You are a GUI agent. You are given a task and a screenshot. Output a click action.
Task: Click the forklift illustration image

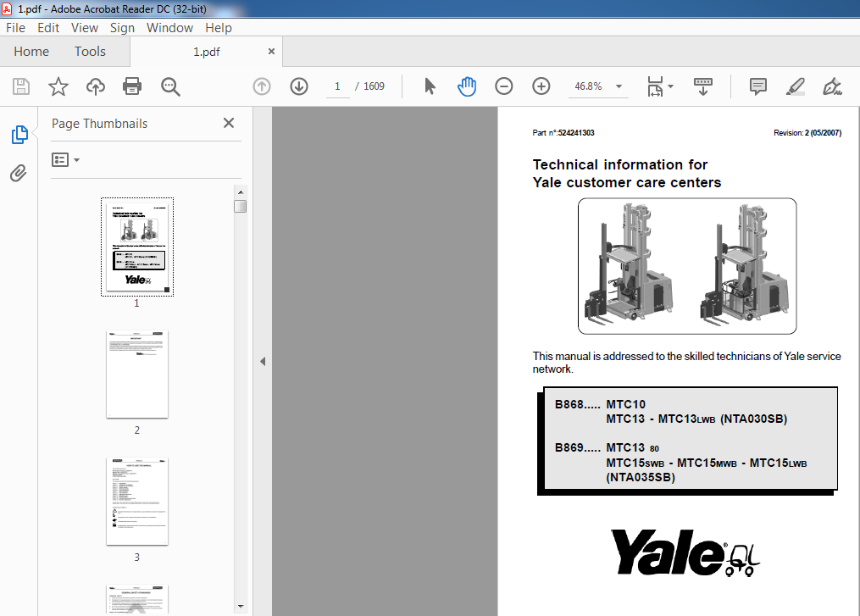[x=687, y=266]
